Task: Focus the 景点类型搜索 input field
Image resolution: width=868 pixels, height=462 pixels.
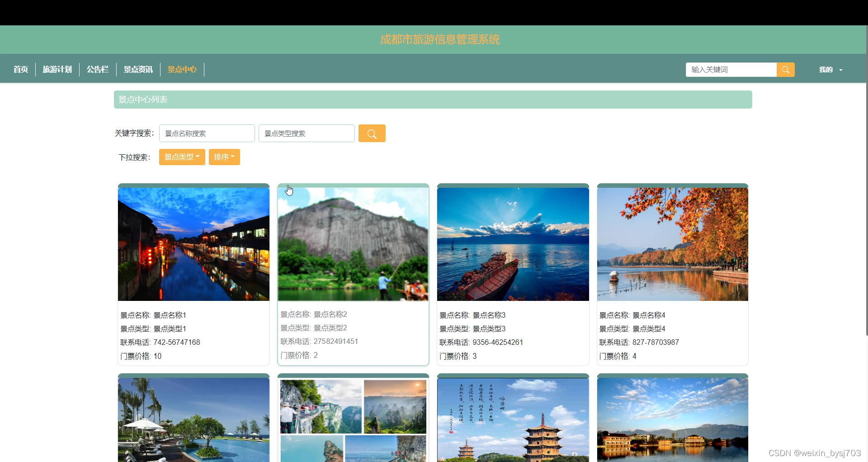Action: tap(307, 133)
